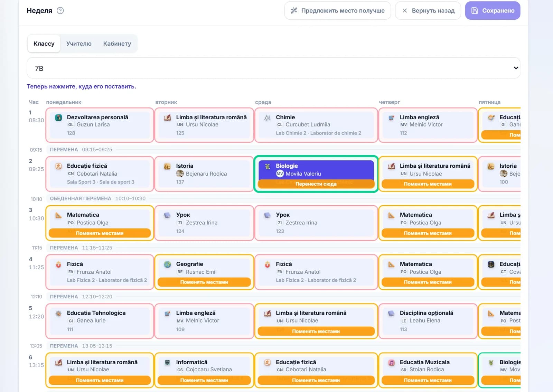Click Перенести сюда on the Biologie card
Viewport: 553px width, 392px height.
point(316,184)
